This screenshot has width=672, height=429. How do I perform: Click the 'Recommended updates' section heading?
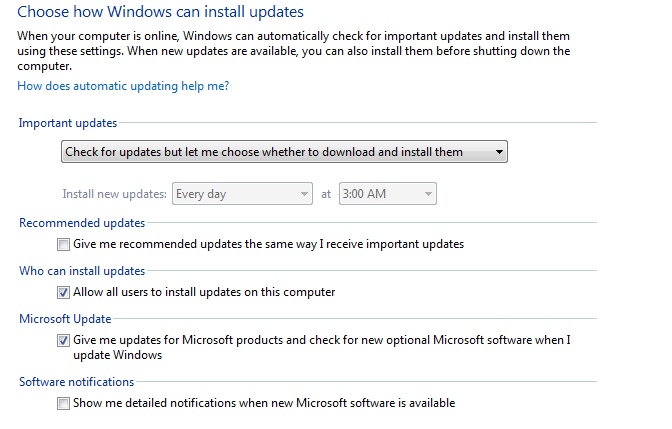[82, 223]
